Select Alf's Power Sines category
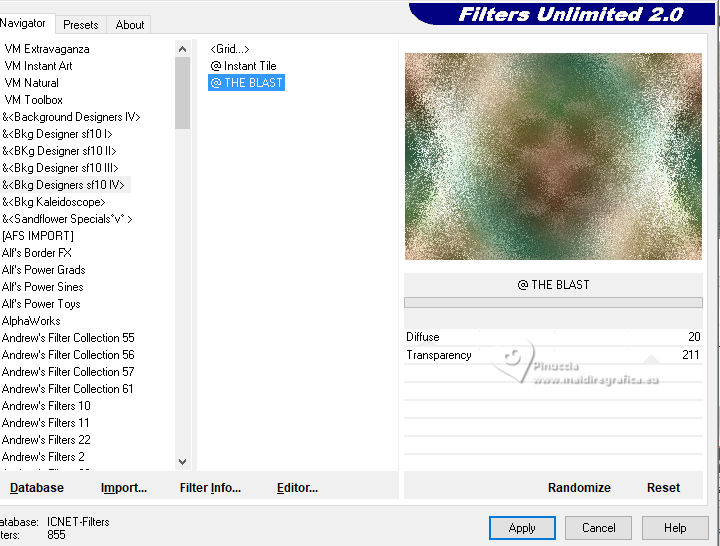 (x=43, y=287)
